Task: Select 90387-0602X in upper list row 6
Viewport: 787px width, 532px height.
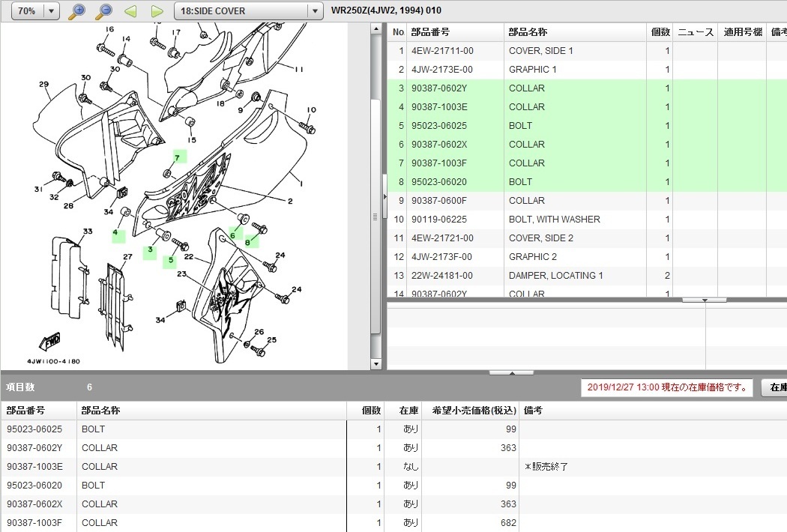Action: pyautogui.click(x=439, y=145)
